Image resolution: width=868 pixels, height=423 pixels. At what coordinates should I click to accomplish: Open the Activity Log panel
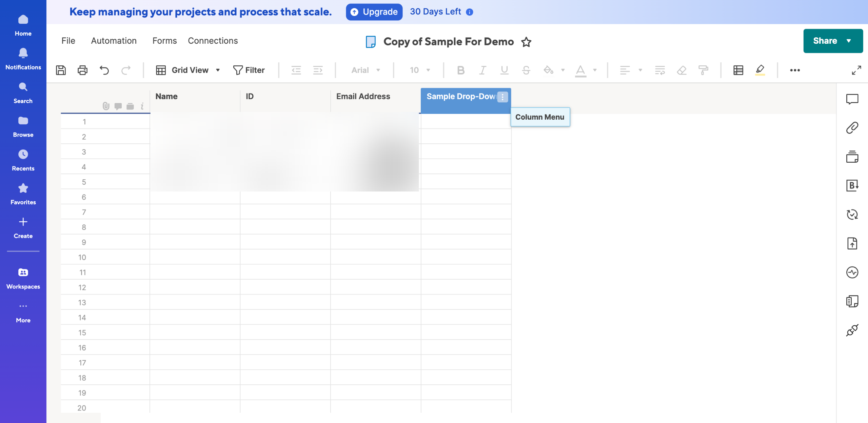click(x=853, y=272)
